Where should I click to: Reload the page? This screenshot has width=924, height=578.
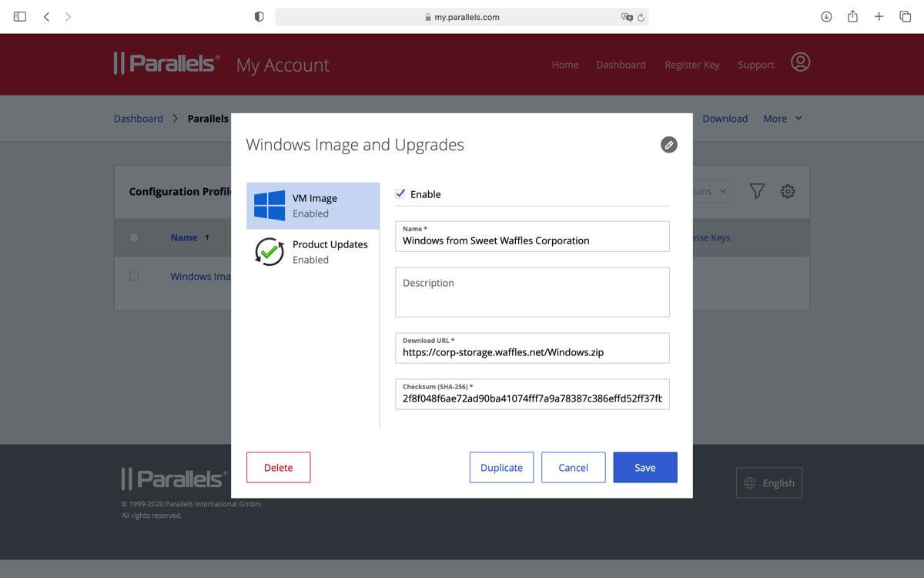(641, 17)
